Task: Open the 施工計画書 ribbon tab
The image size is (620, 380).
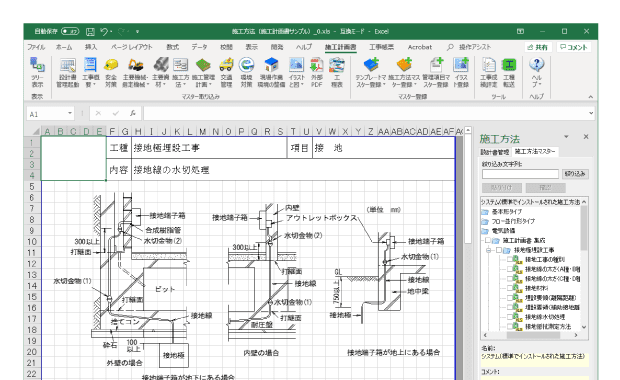Action: pyautogui.click(x=340, y=47)
